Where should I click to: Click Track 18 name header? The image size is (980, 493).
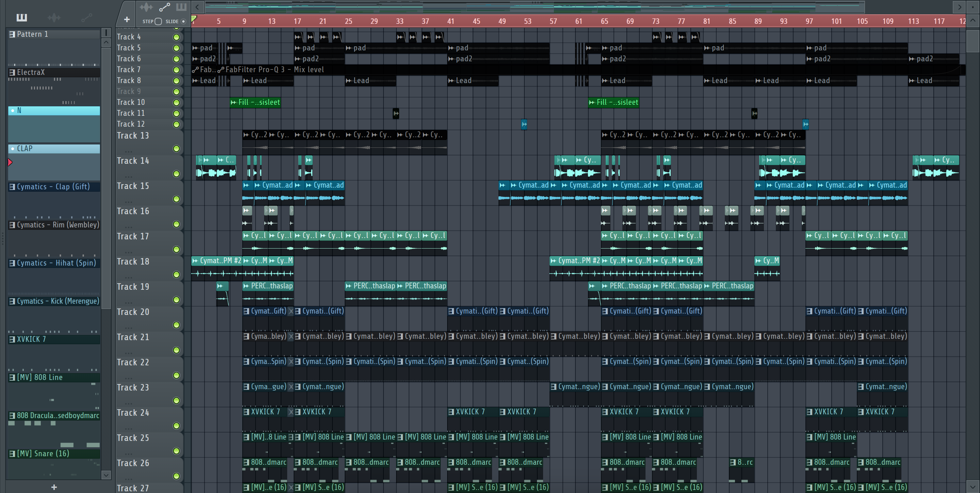(133, 261)
